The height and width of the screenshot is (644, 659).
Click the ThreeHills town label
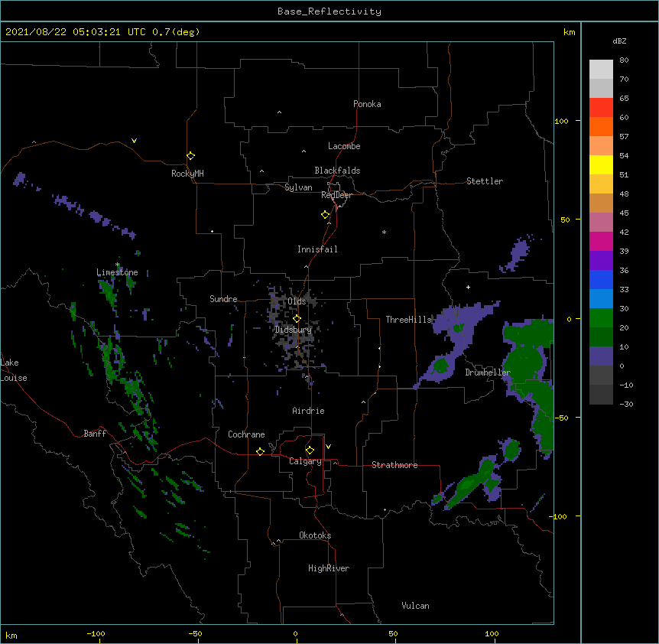[408, 320]
